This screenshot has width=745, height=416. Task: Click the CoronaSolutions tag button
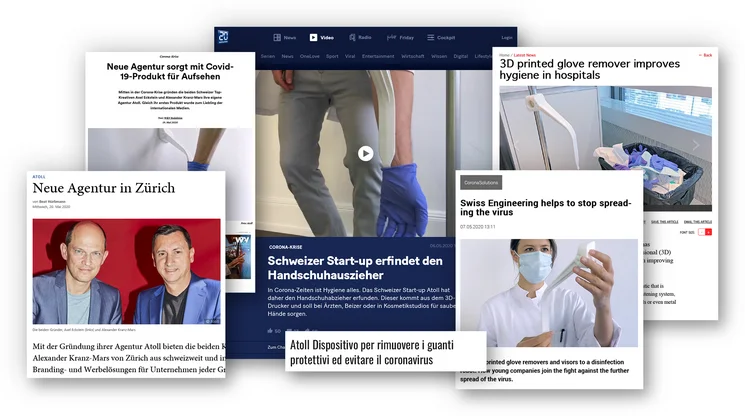(x=481, y=182)
